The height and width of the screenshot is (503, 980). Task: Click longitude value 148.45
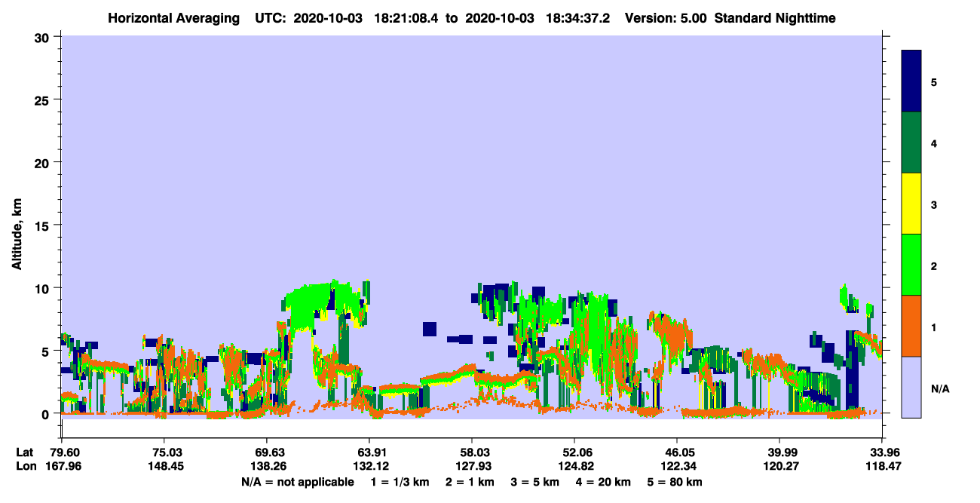(x=164, y=467)
